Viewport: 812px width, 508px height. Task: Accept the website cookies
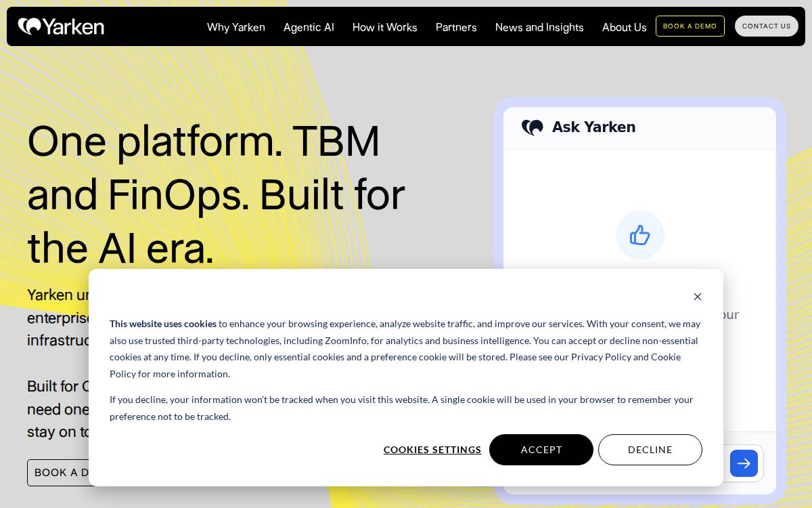pyautogui.click(x=541, y=450)
